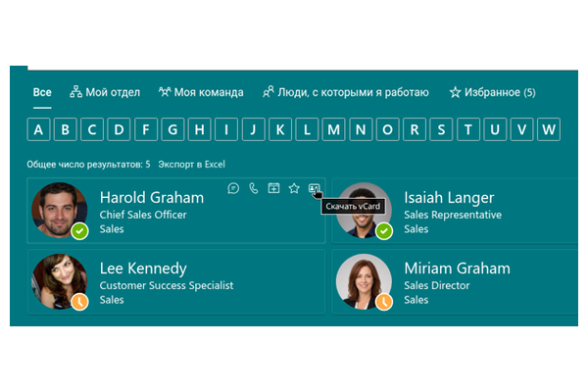The image size is (588, 392).
Task: Filter by letter M
Action: coord(334,129)
